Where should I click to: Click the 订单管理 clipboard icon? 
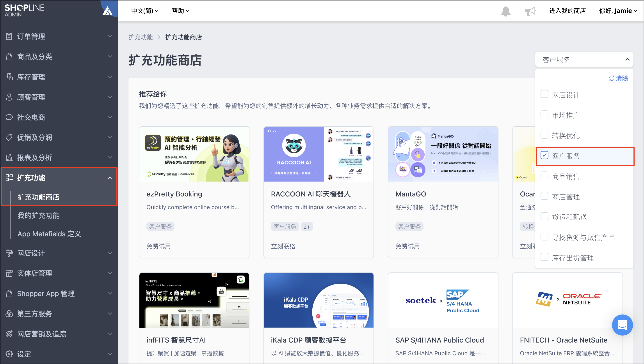tap(9, 37)
